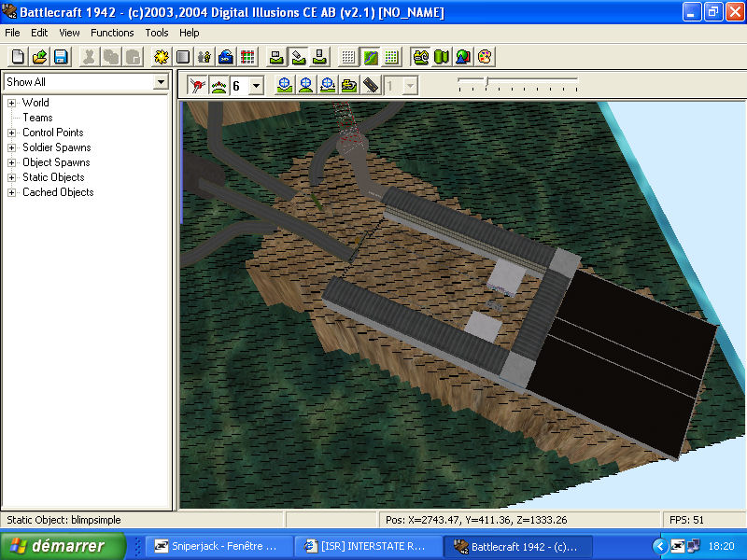Open the Tools menu
The height and width of the screenshot is (560, 747).
tap(157, 33)
